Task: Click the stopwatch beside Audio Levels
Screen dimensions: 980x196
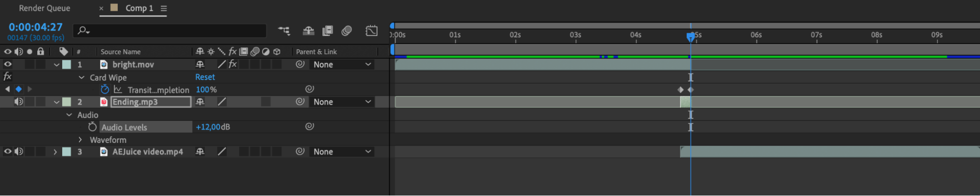Action: pos(92,127)
